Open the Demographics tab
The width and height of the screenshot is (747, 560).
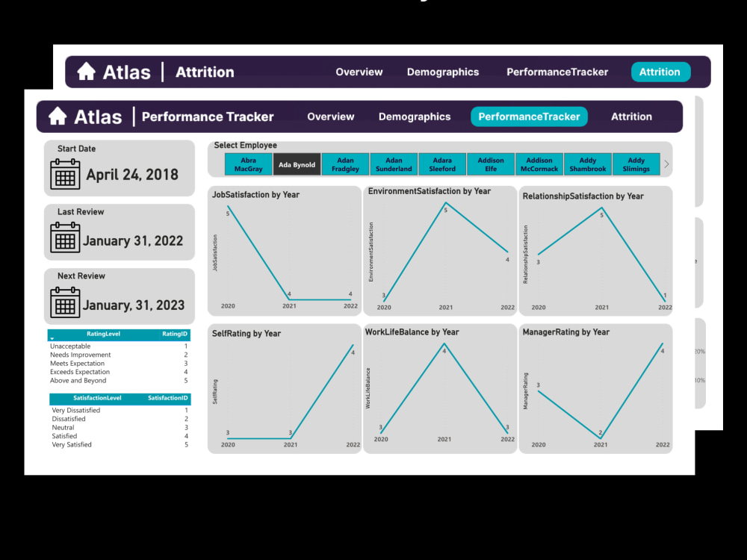415,116
